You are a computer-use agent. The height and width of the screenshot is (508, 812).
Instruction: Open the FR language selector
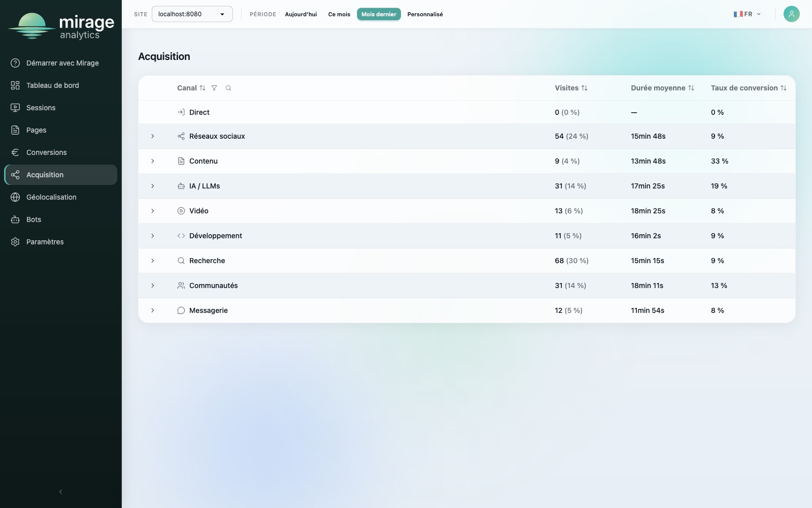tap(747, 14)
